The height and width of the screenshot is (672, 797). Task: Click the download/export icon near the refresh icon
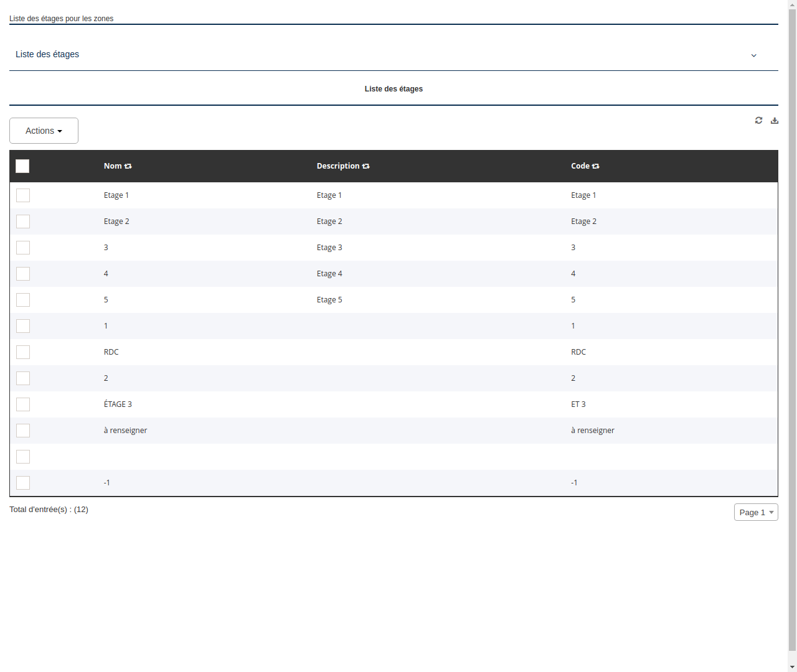tap(774, 120)
